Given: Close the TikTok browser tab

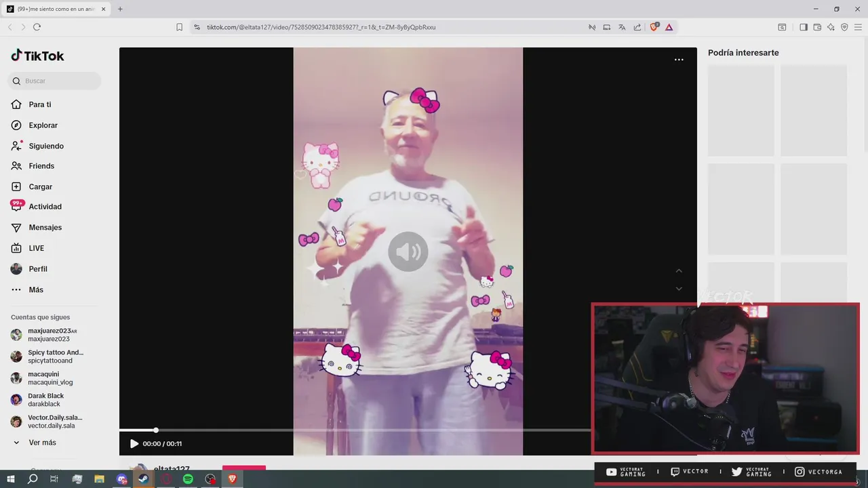Looking at the screenshot, I should [104, 9].
